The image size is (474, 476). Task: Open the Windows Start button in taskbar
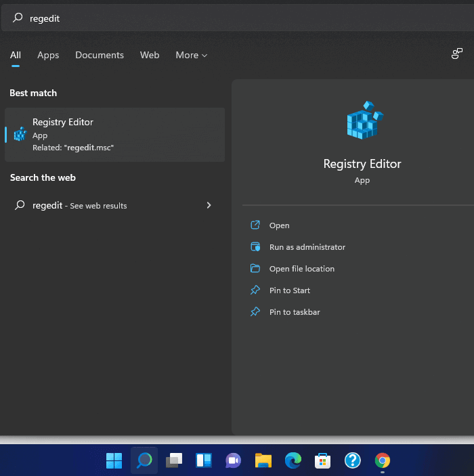pyautogui.click(x=114, y=460)
